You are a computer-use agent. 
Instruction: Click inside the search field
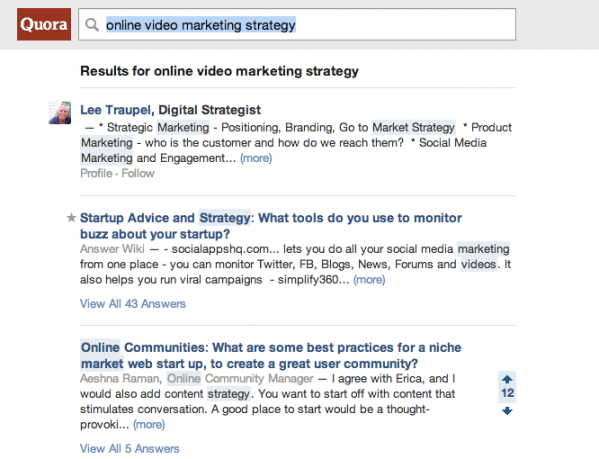(x=297, y=25)
